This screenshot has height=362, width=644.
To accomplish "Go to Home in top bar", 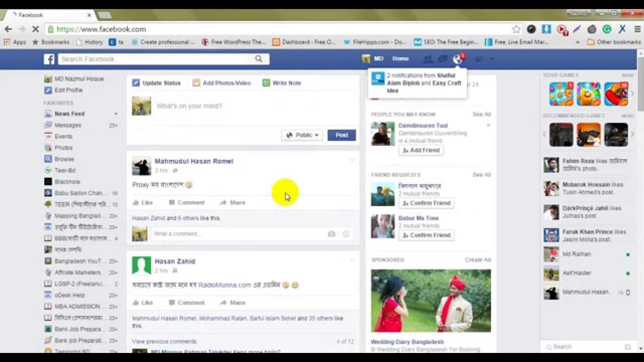I will 400,59.
